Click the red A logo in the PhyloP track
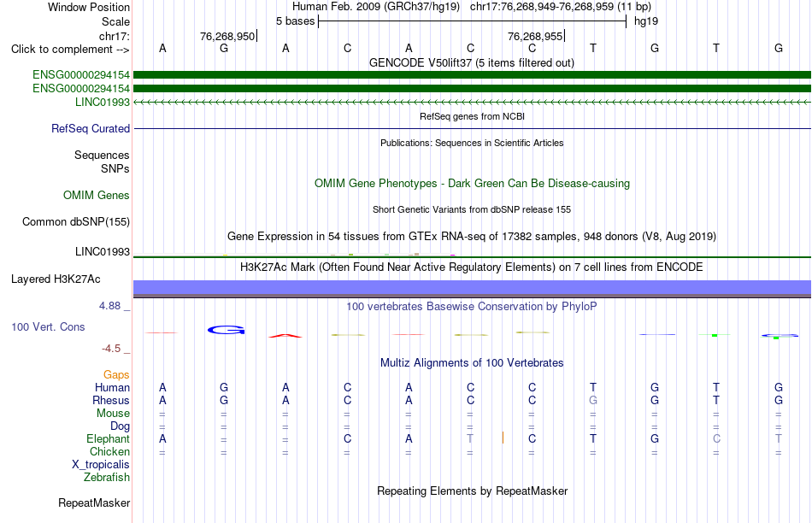This screenshot has height=523, width=812. (x=285, y=336)
